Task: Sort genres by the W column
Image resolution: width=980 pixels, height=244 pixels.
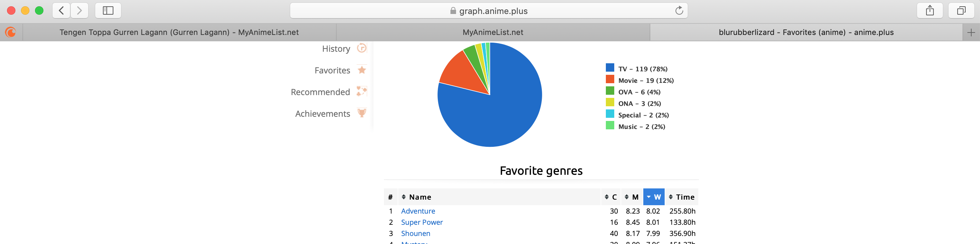Action: (653, 197)
